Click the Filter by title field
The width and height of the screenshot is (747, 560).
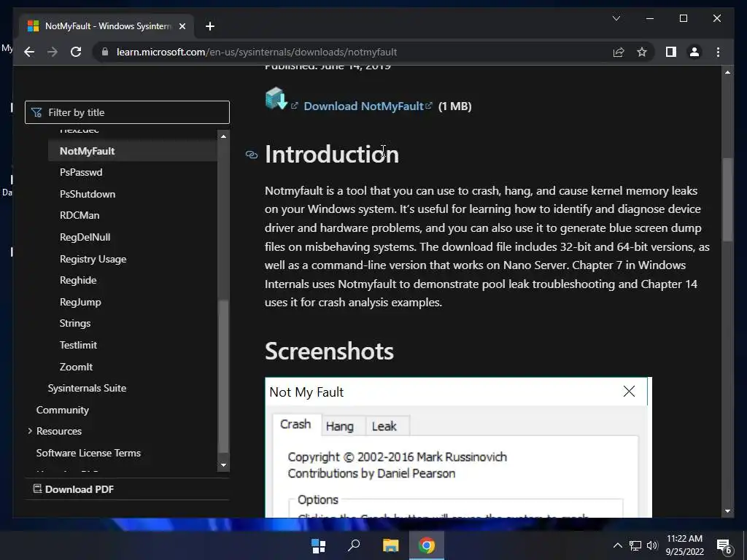point(127,112)
